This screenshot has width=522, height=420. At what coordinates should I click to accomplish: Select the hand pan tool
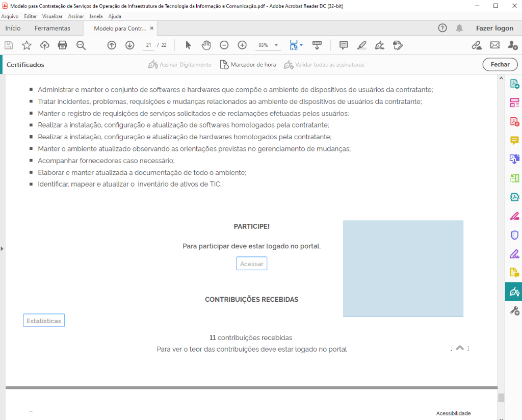tap(206, 45)
